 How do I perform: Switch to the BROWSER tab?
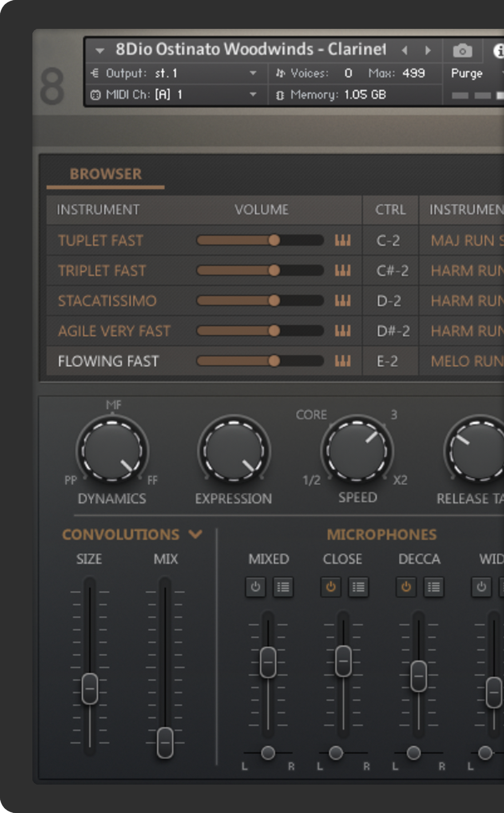(106, 174)
